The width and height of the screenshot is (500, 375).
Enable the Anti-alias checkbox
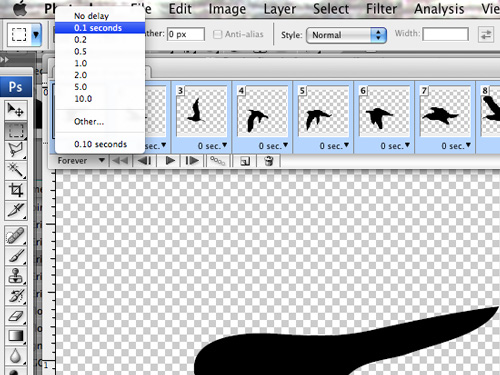click(217, 34)
